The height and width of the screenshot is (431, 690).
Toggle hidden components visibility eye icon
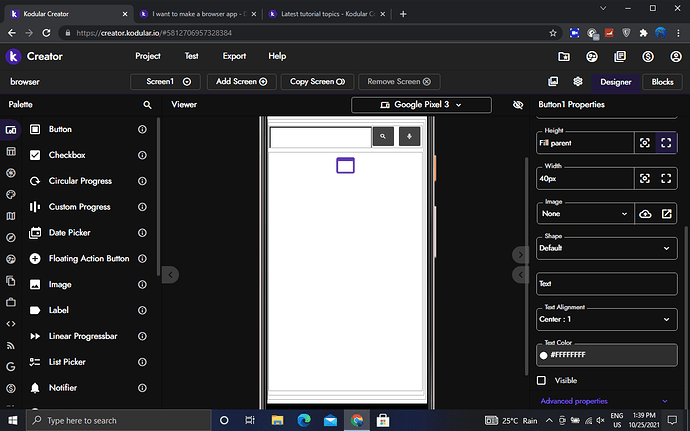click(x=518, y=105)
